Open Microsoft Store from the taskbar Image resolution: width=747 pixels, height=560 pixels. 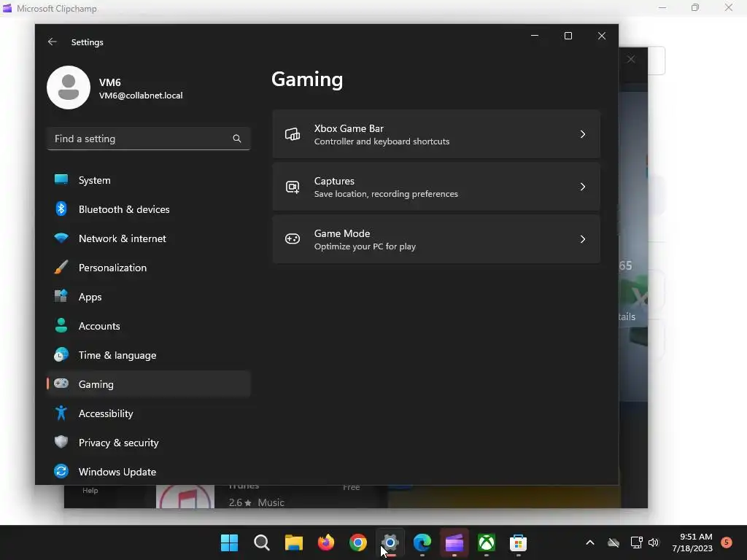coord(519,542)
